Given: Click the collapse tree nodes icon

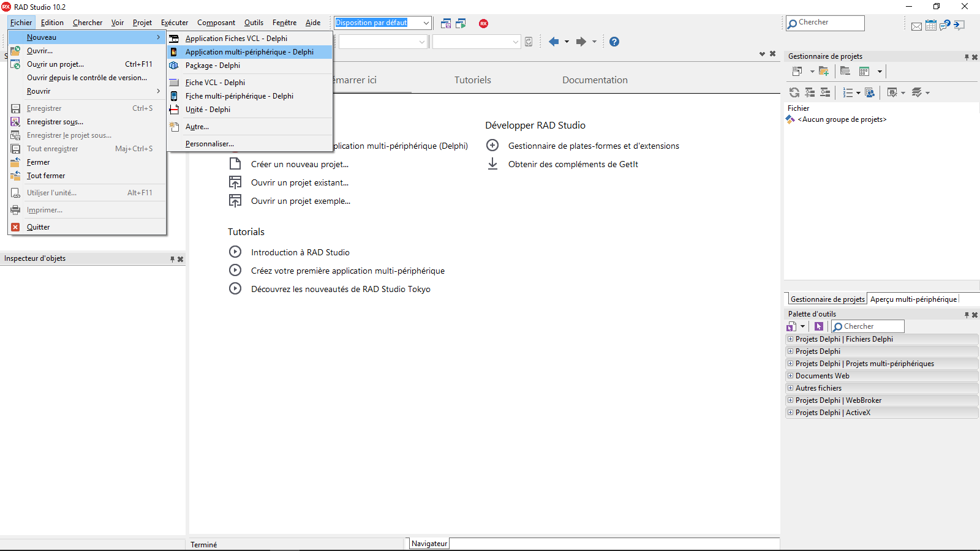Looking at the screenshot, I should click(825, 92).
